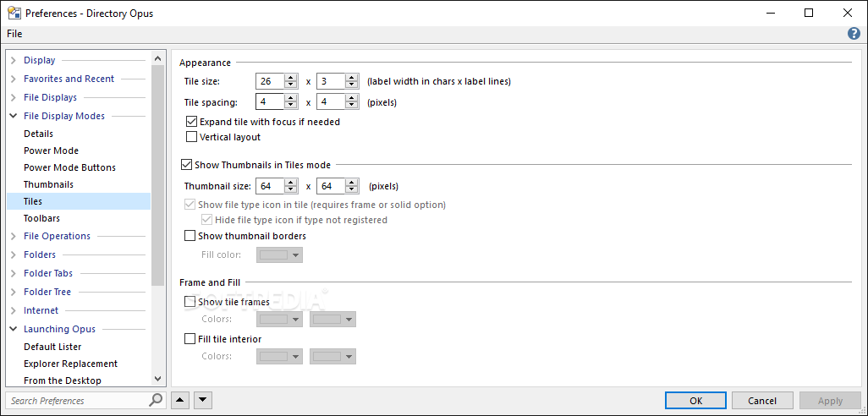Increase first Tile spacing value
Image resolution: width=868 pixels, height=416 pixels.
tap(291, 98)
